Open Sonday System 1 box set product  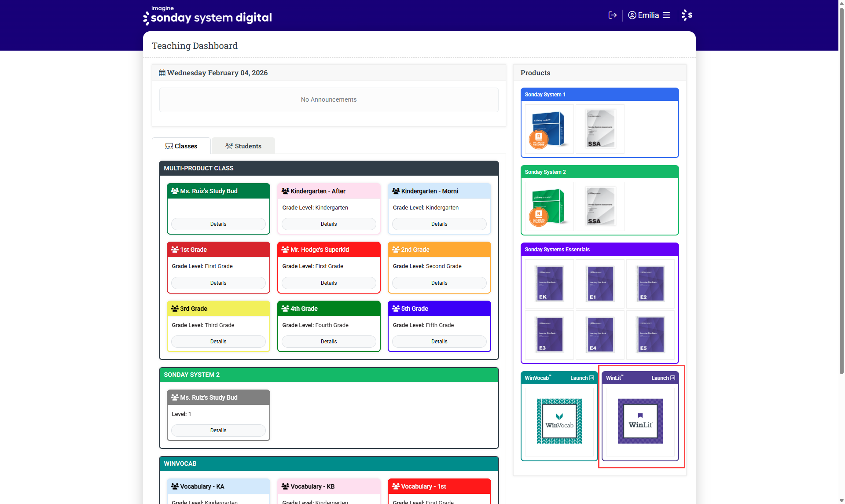pyautogui.click(x=548, y=129)
